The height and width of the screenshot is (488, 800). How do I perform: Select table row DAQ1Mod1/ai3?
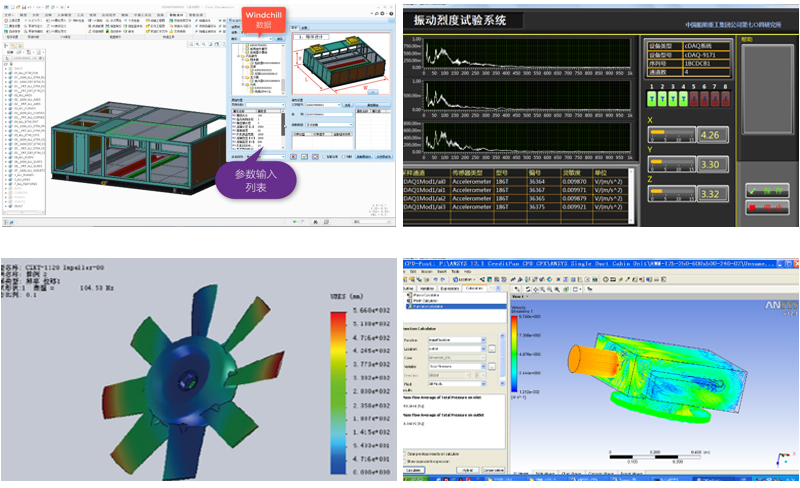click(x=516, y=207)
